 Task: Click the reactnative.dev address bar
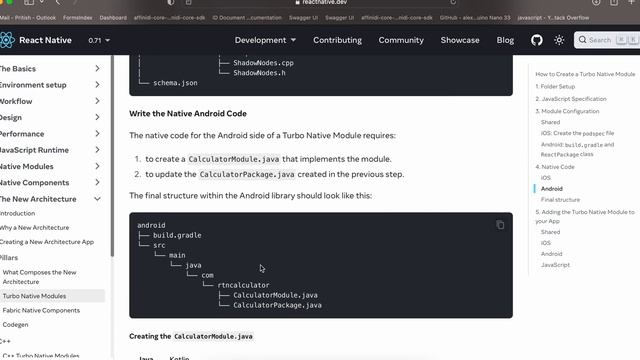tap(322, 2)
